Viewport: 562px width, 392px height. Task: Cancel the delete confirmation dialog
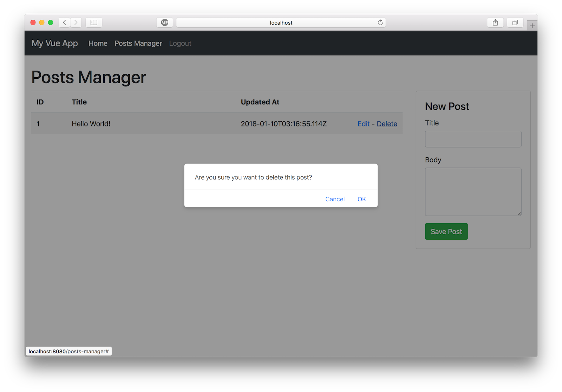(335, 199)
